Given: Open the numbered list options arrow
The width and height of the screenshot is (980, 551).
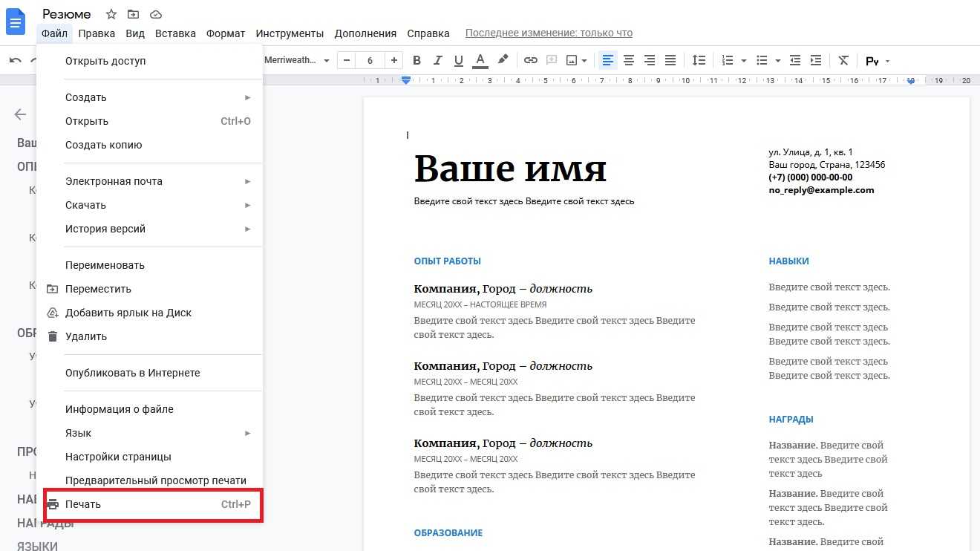Looking at the screenshot, I should pos(744,61).
